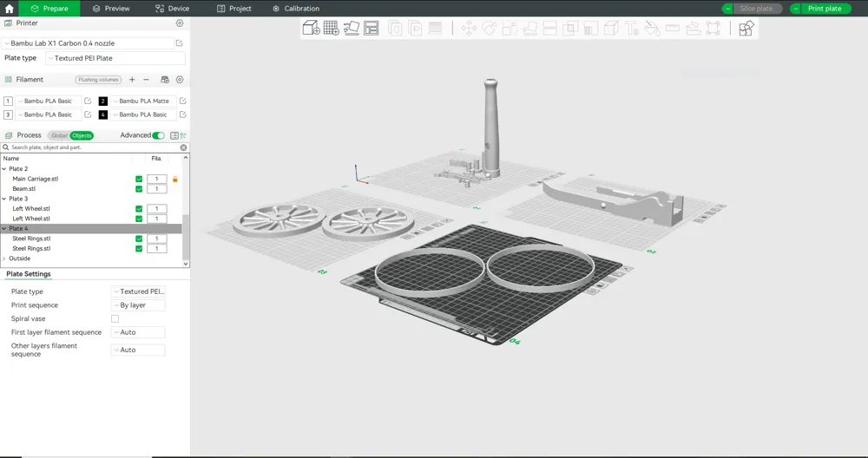Clear the search field with the X icon
Screen dimensions: 868x458
tap(183, 147)
